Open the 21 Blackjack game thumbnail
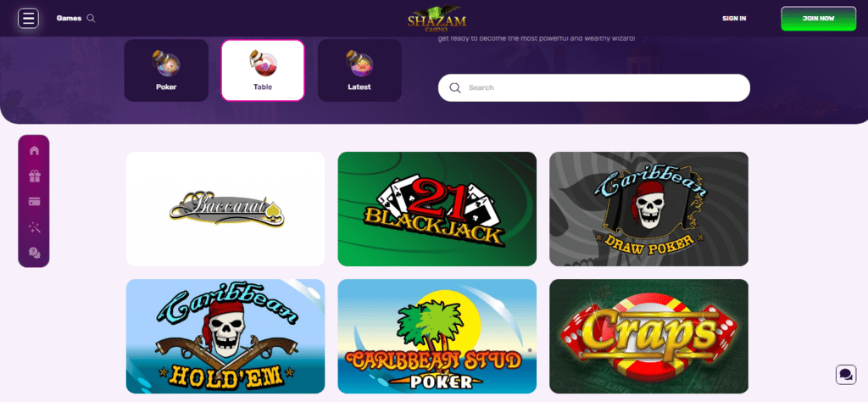Viewport: 868px width, 402px height. click(437, 209)
